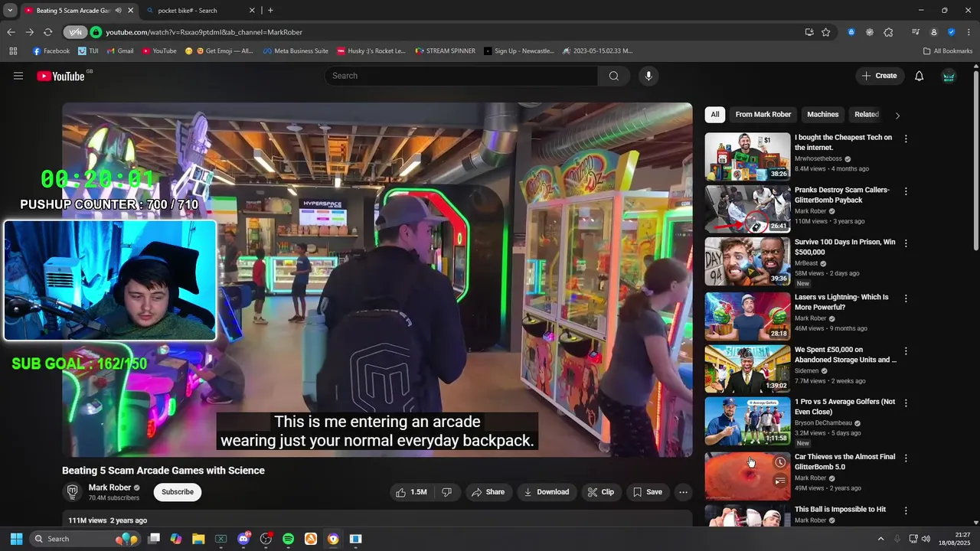Screen dimensions: 980x551
Task: Open the STREAM SPINNER bookmark
Action: point(445,51)
